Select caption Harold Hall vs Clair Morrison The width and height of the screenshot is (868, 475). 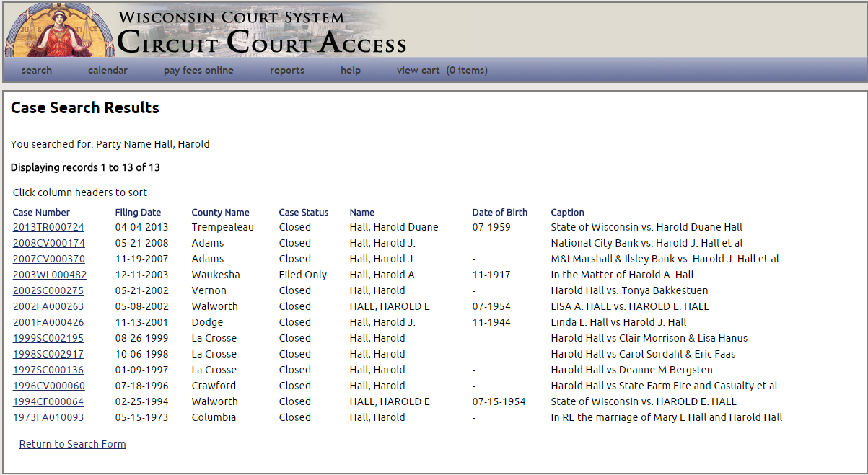(649, 338)
